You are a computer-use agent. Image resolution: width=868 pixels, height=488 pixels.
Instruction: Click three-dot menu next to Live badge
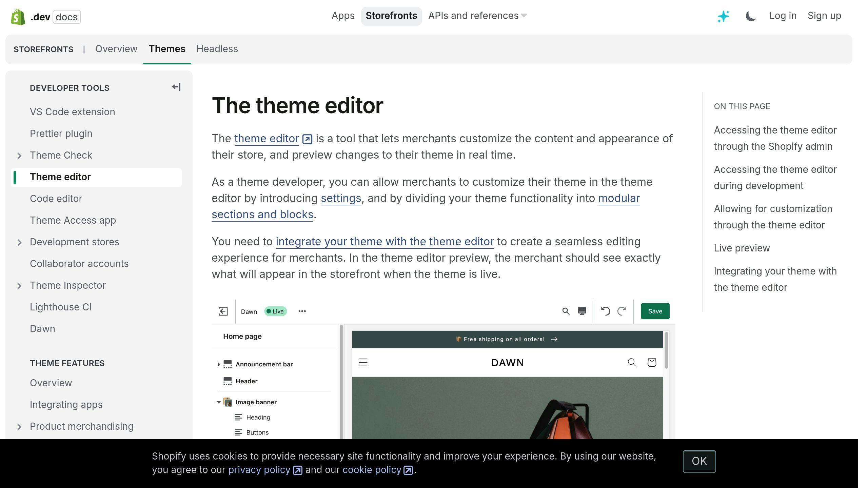(302, 311)
